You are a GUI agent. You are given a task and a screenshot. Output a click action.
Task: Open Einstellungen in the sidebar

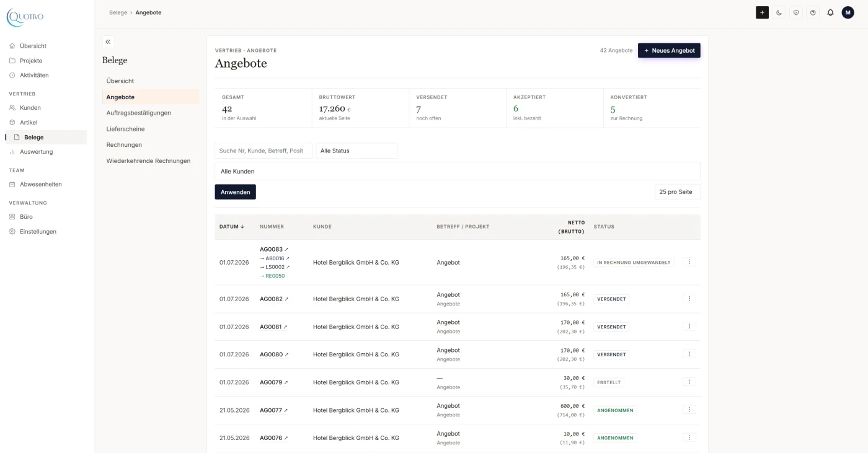coord(38,232)
